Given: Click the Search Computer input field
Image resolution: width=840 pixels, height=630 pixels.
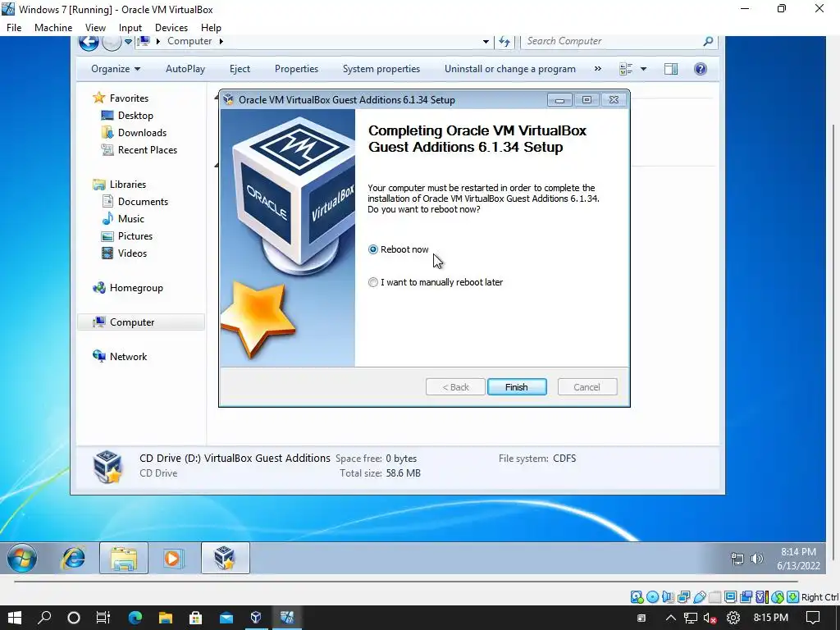Looking at the screenshot, I should point(619,41).
